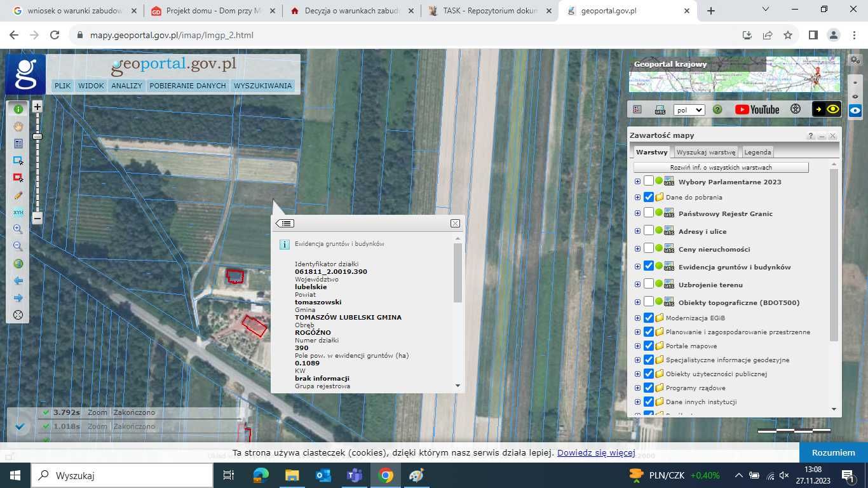Click the minus zoom button on slider

[x=37, y=219]
